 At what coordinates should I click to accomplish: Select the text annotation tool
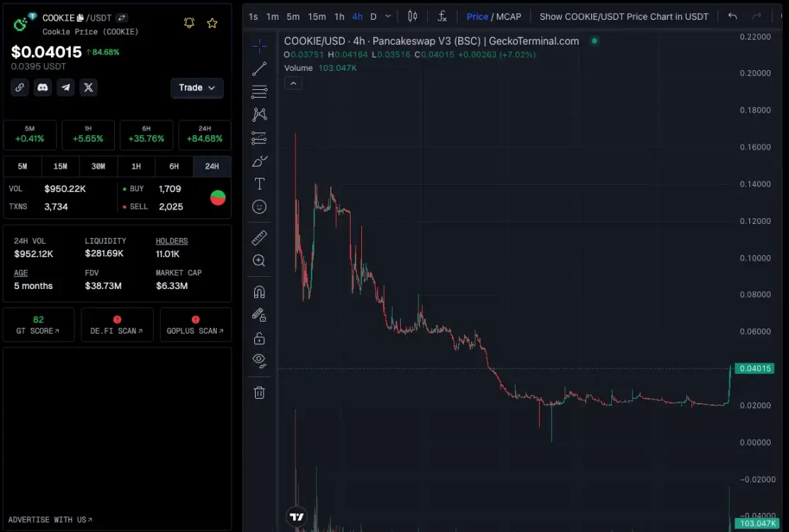click(x=259, y=183)
